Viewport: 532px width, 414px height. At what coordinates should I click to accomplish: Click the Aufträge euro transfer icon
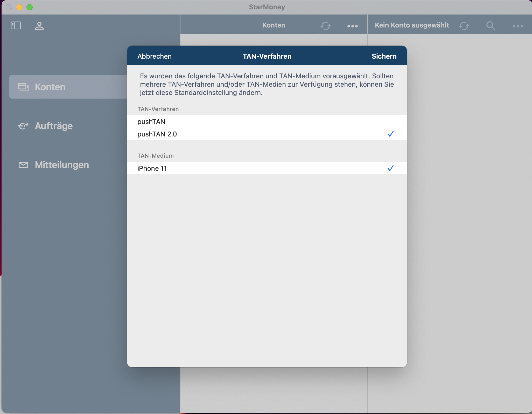[23, 126]
